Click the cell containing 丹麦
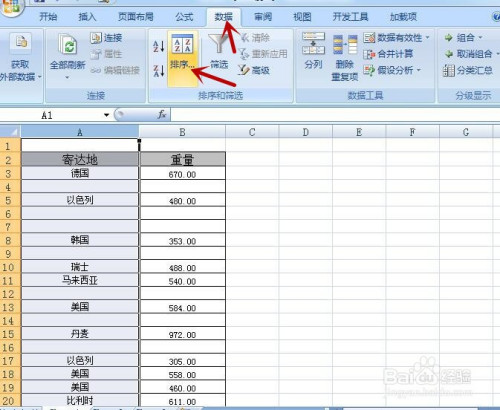This screenshot has width=500, height=410. 80,334
